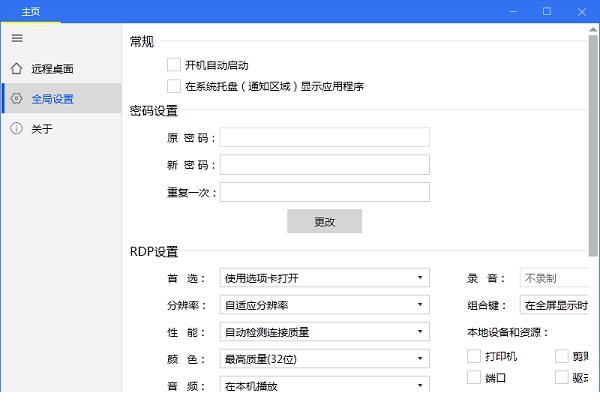Viewport: 600px width, 407px height.
Task: Click the 远程桌面 home icon
Action: [16, 69]
